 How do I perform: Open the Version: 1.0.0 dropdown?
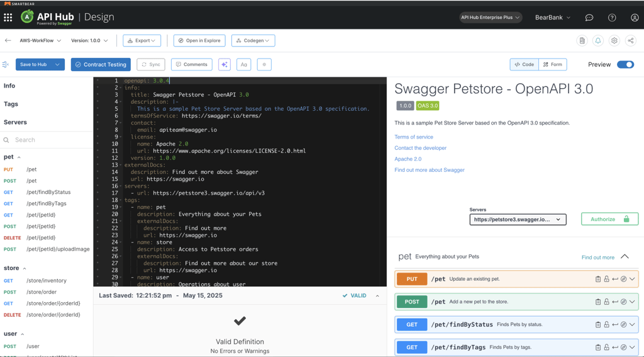pos(89,41)
